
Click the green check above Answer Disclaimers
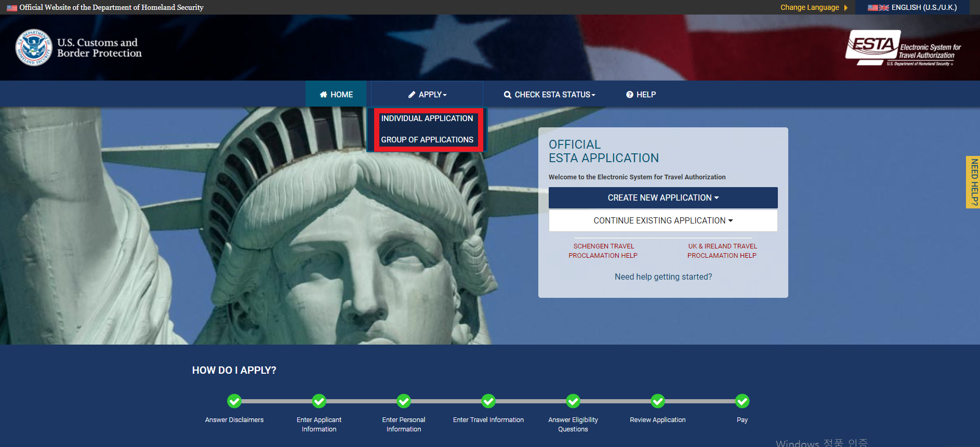pyautogui.click(x=234, y=401)
